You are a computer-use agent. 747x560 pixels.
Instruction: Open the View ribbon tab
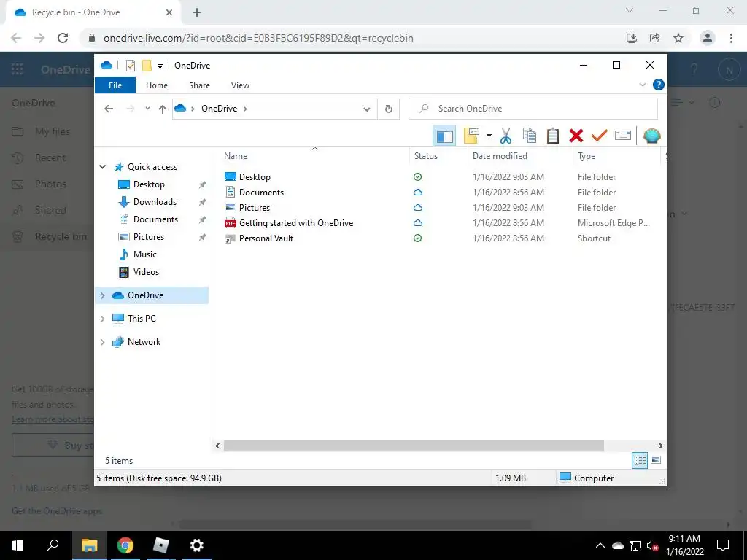pyautogui.click(x=240, y=85)
